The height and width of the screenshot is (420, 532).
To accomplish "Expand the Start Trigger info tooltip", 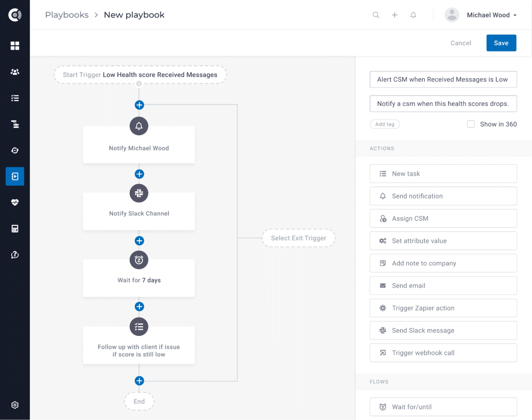I will pos(139,83).
